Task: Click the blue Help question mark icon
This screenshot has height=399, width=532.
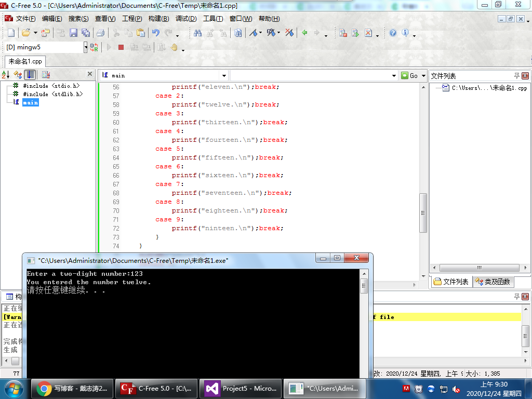Action: coord(393,33)
